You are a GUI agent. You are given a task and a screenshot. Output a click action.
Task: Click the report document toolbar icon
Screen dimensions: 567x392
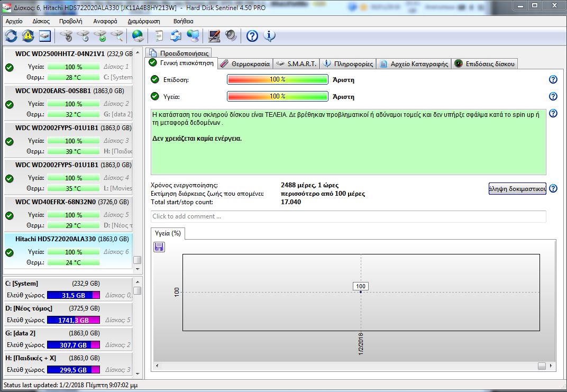tap(159, 36)
